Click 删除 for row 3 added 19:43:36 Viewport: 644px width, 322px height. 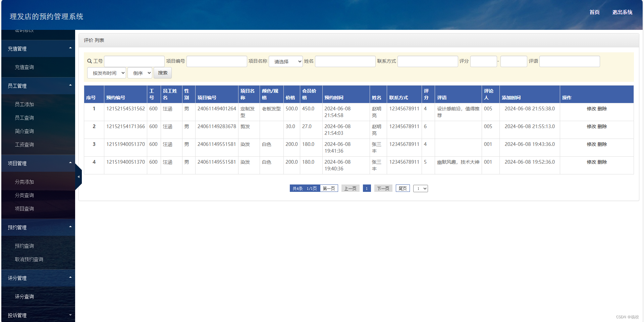(602, 144)
